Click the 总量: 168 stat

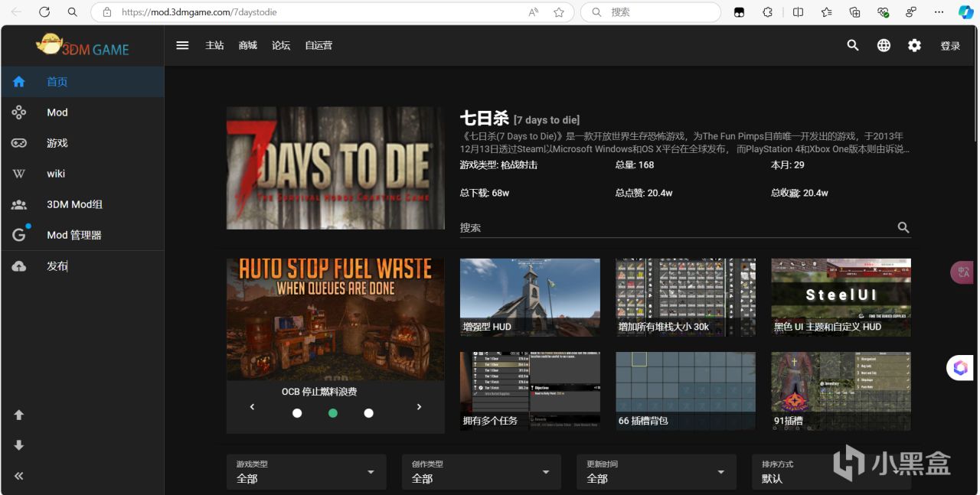(x=635, y=164)
